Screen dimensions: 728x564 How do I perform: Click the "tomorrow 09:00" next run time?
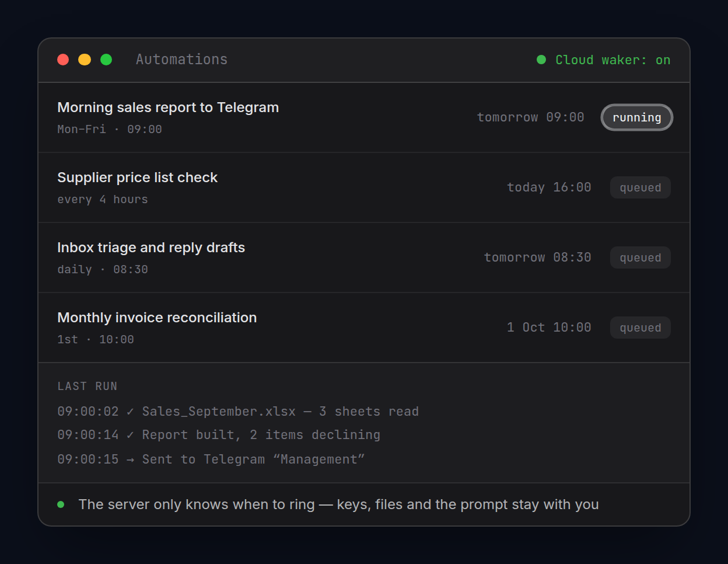click(531, 117)
